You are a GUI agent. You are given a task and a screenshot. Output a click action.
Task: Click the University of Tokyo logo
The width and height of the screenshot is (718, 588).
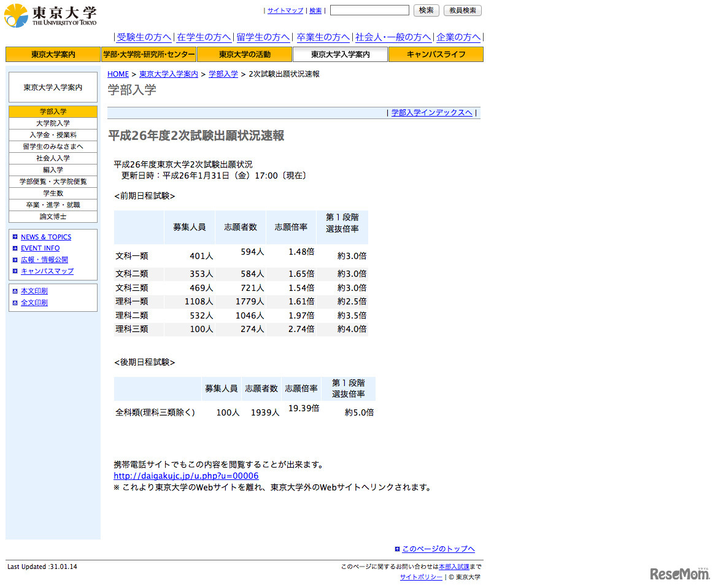pos(50,15)
